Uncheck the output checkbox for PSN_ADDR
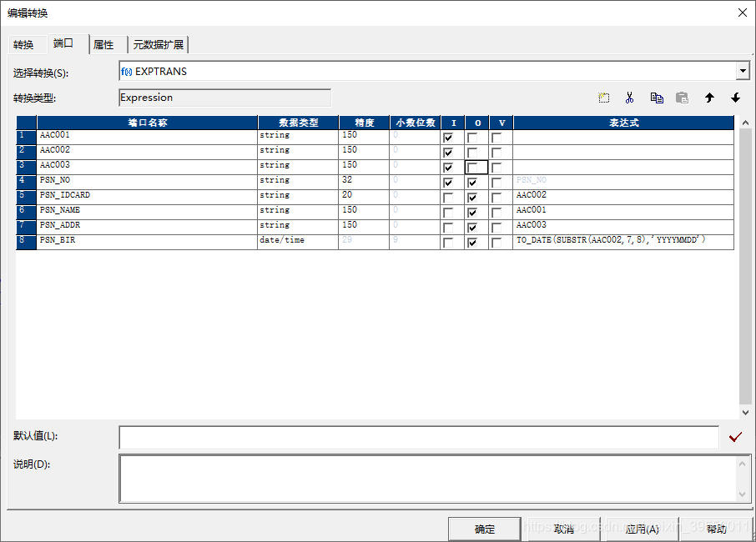Viewport: 756px width, 542px height. tap(472, 228)
